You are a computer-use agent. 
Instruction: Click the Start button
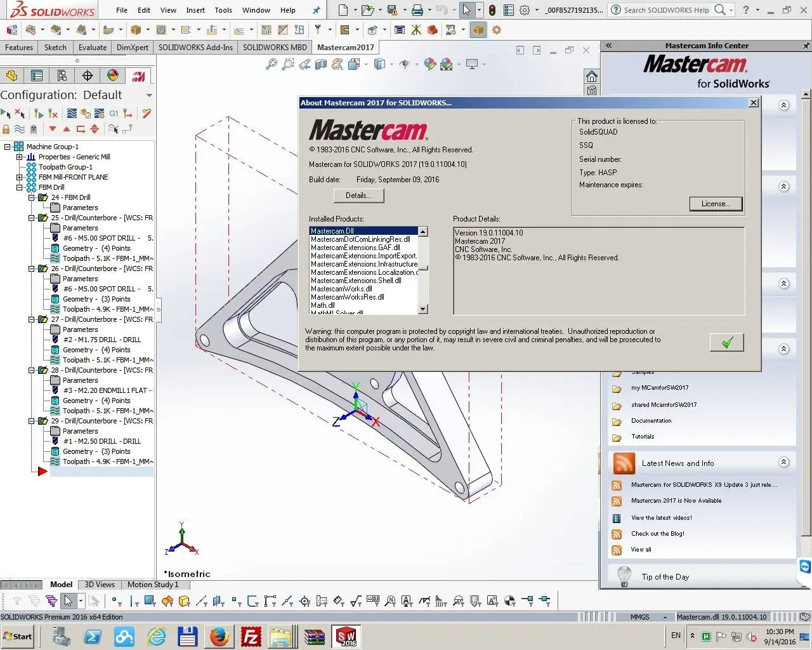18,636
